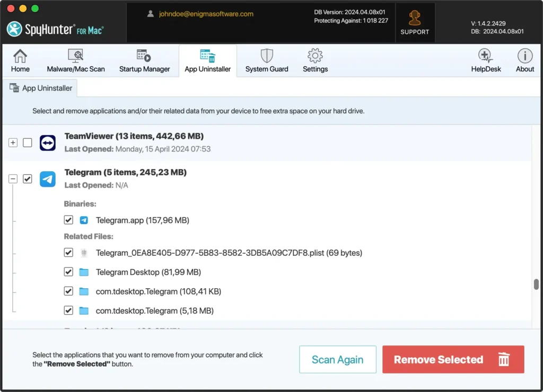Click the plist file document icon
This screenshot has height=392, width=543.
point(84,253)
